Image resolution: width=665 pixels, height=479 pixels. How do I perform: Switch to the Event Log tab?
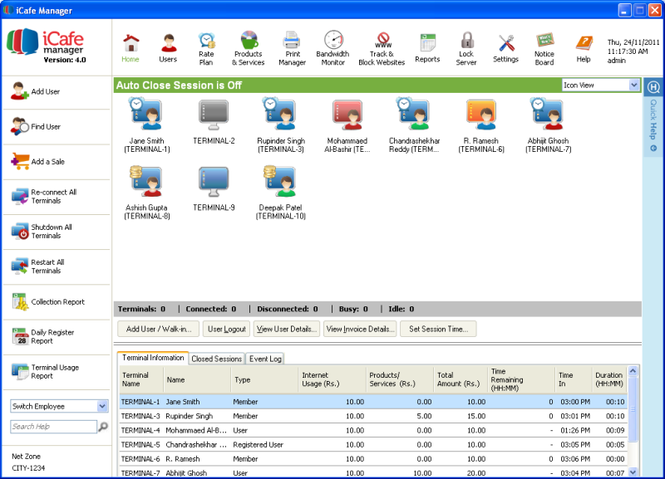point(266,358)
